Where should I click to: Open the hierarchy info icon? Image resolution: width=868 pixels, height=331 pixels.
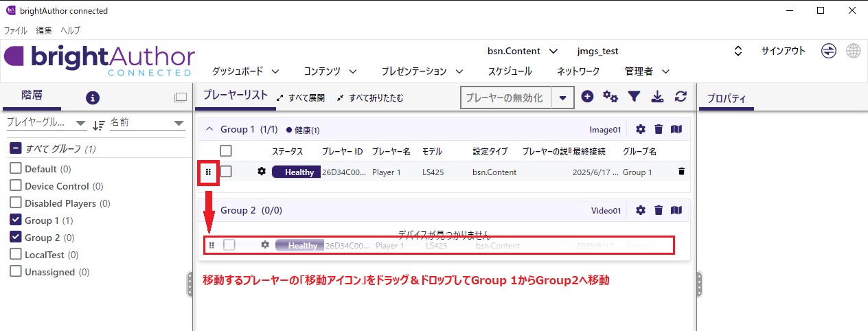pyautogui.click(x=93, y=98)
